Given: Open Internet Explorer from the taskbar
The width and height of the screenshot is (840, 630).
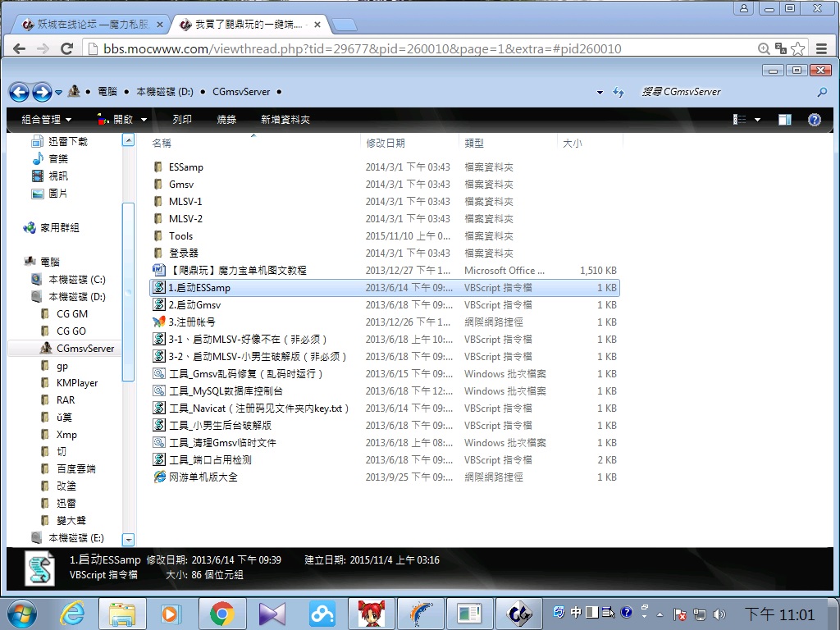Looking at the screenshot, I should (x=72, y=613).
